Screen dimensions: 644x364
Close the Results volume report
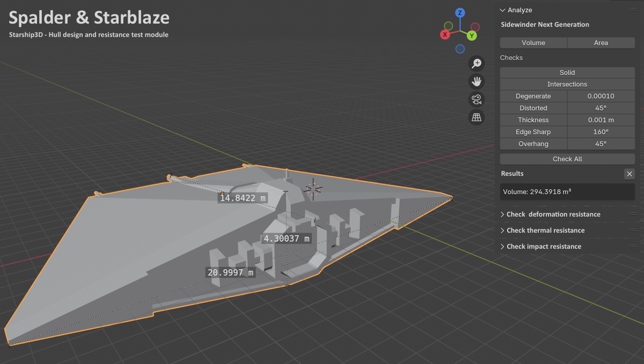(x=630, y=174)
